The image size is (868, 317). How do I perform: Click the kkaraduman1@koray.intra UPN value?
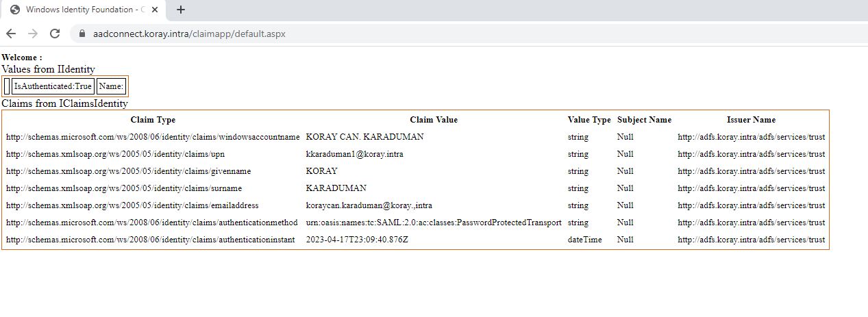pos(354,154)
